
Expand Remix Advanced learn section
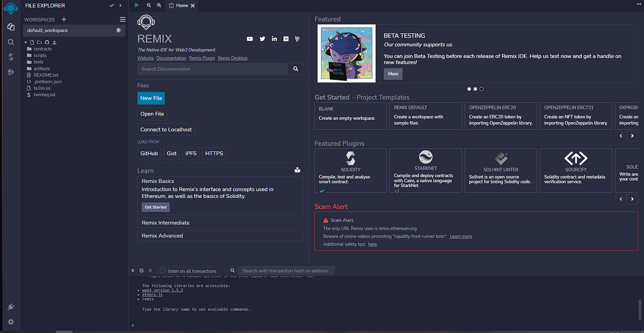220,235
